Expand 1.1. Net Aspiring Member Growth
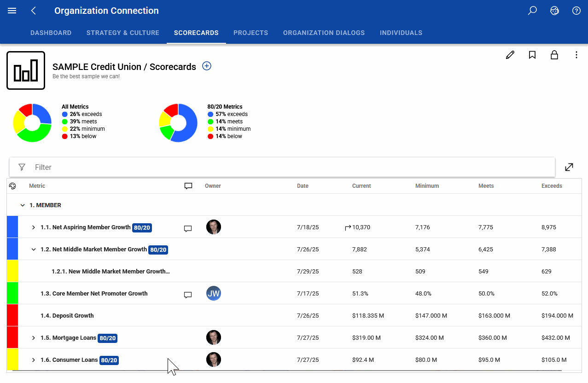The width and height of the screenshot is (588, 383). coord(33,227)
